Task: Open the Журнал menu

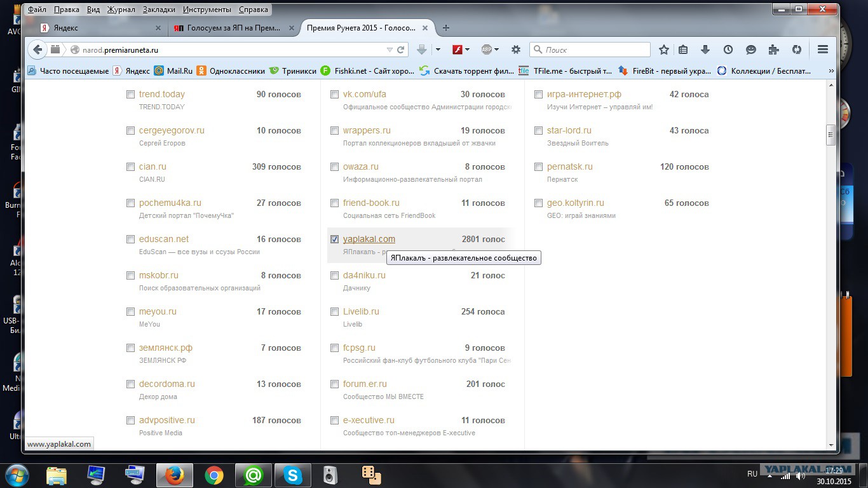Action: click(x=121, y=10)
